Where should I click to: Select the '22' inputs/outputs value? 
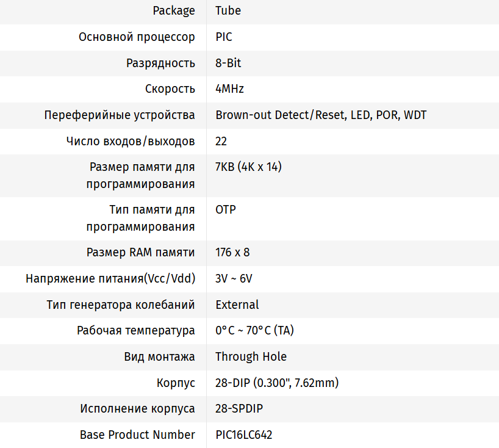point(221,142)
